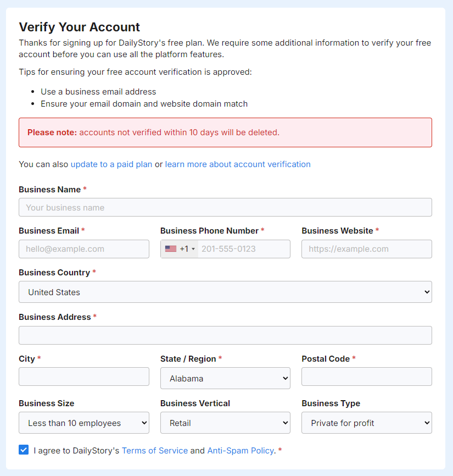
Task: Focus the Business Address field
Action: (225, 335)
